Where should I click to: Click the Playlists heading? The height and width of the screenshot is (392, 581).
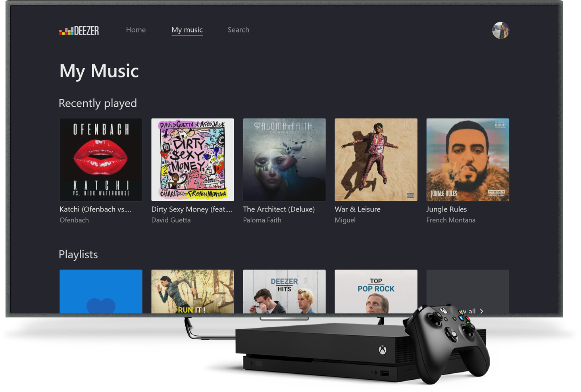pos(78,254)
